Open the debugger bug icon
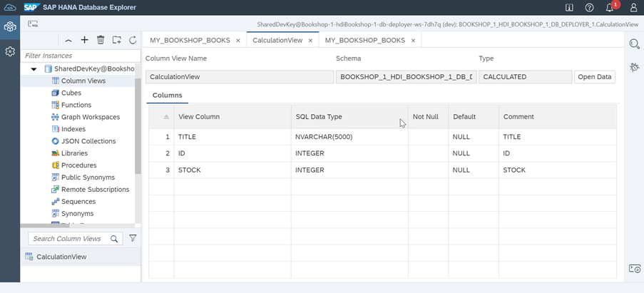The width and height of the screenshot is (644, 293). pos(635,67)
